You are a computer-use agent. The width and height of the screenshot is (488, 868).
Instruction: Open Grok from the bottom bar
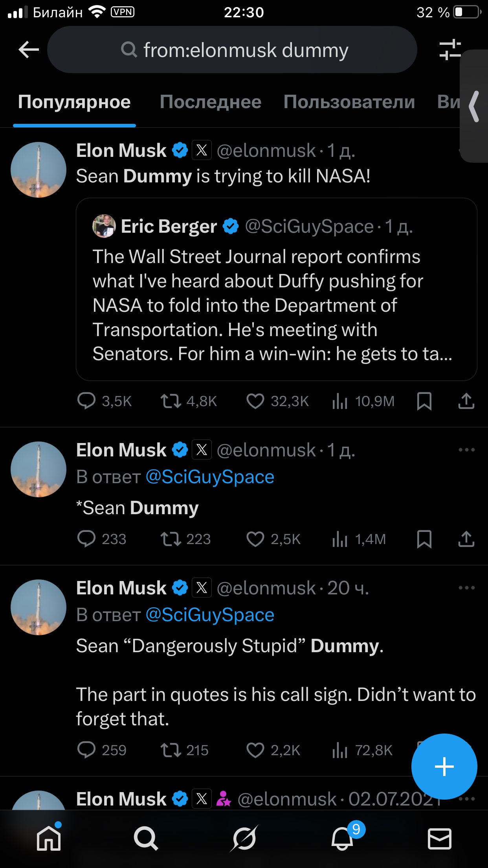(x=244, y=839)
